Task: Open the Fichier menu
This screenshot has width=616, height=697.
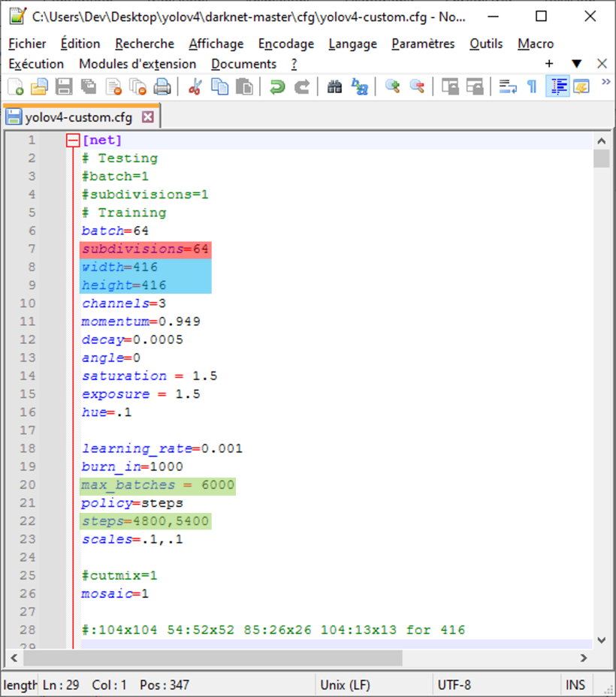Action: point(27,44)
